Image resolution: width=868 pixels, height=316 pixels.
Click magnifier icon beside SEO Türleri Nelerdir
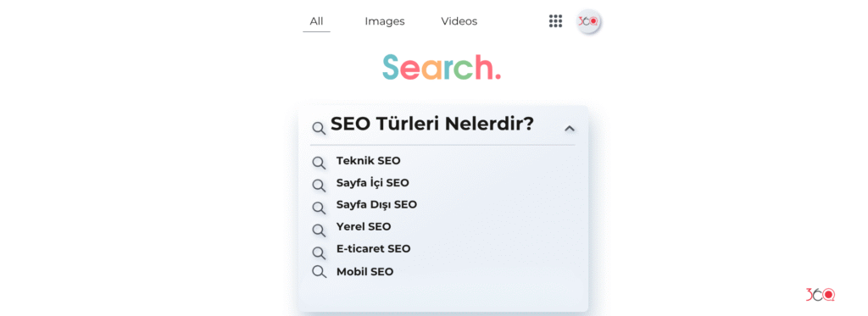[x=319, y=129]
